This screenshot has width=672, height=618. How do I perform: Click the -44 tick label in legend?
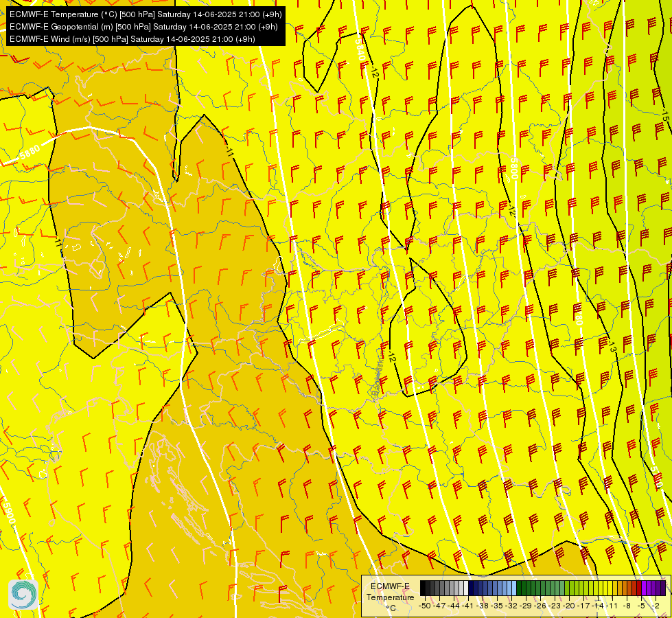coord(454,606)
